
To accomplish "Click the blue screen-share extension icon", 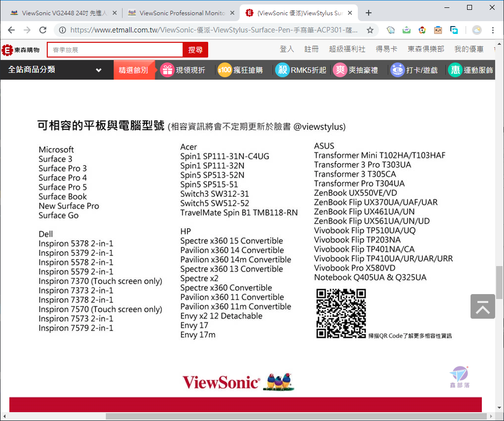I will click(454, 30).
